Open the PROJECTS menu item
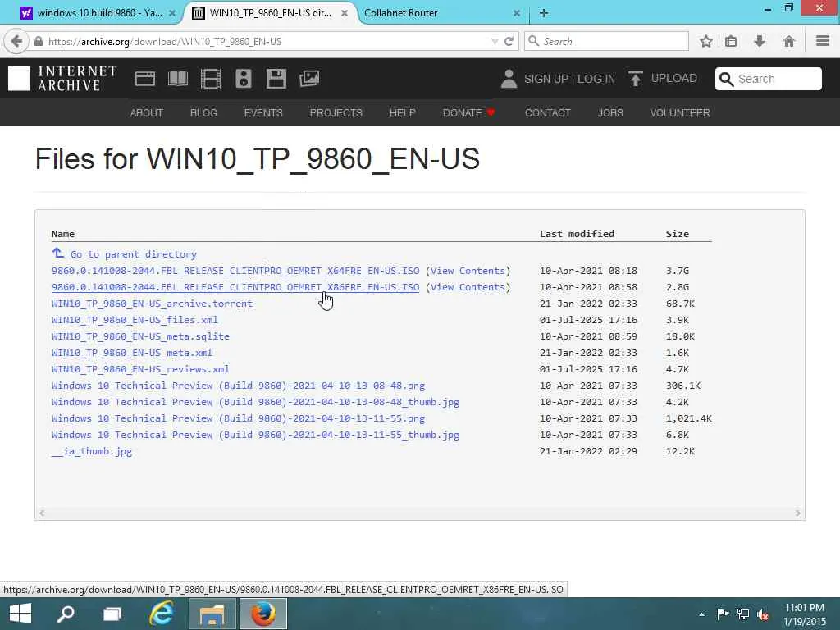Screen dimensions: 840x630 tap(336, 113)
